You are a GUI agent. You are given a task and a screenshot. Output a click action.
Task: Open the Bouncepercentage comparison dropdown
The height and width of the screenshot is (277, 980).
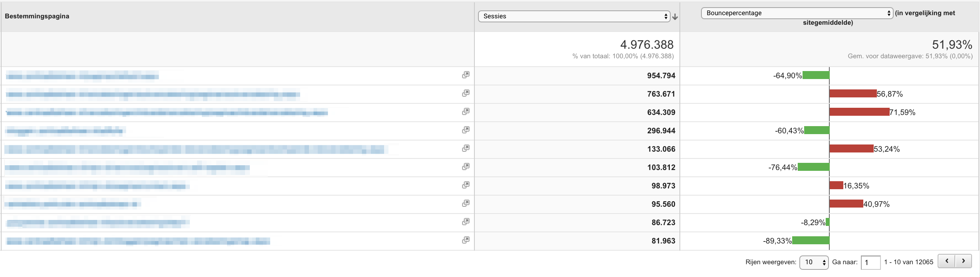(797, 13)
